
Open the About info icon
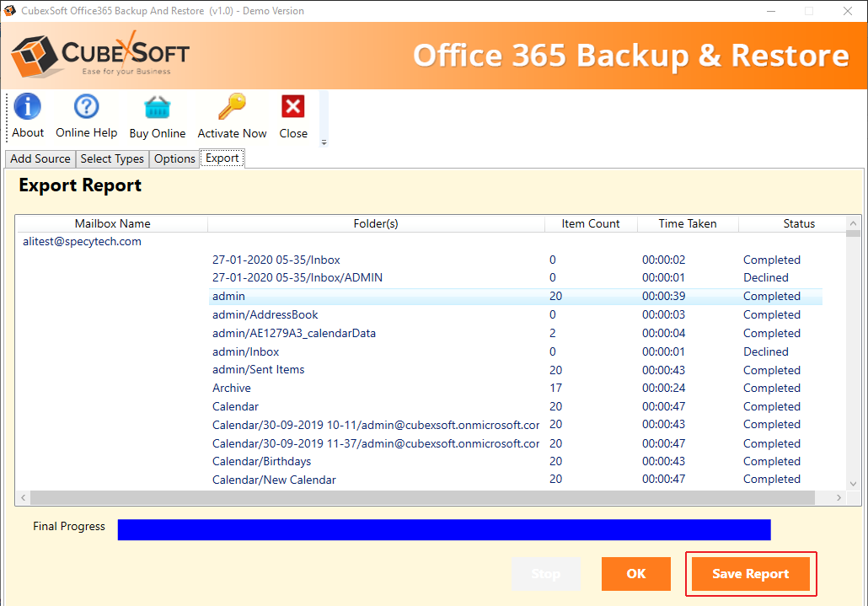point(27,106)
